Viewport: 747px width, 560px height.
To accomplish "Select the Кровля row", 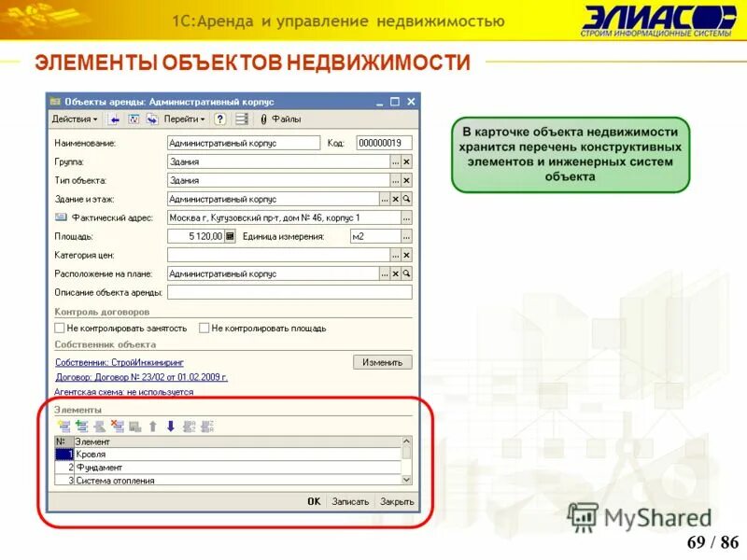I will tap(228, 455).
